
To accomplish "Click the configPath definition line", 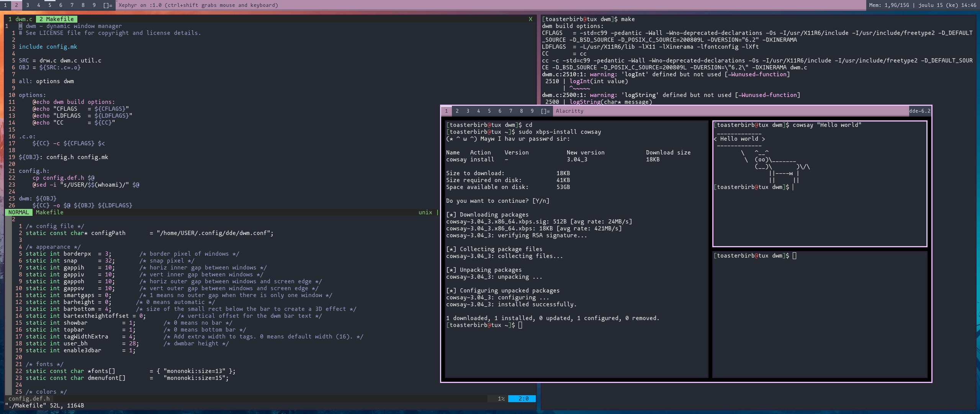I will coord(149,233).
